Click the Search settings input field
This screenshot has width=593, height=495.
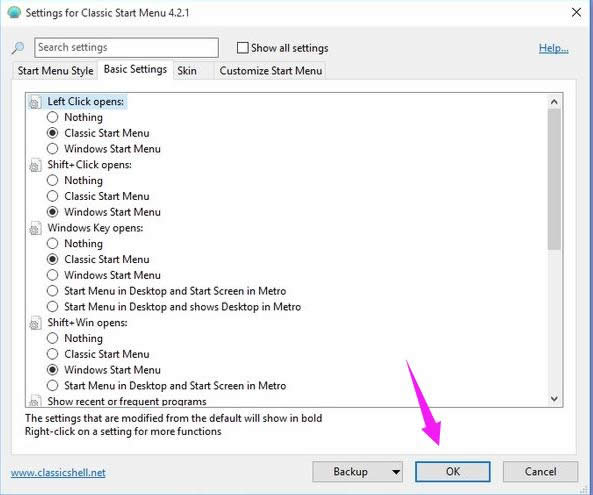point(126,48)
